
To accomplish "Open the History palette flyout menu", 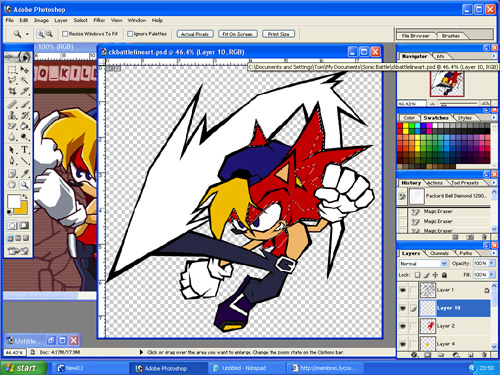I will point(493,183).
